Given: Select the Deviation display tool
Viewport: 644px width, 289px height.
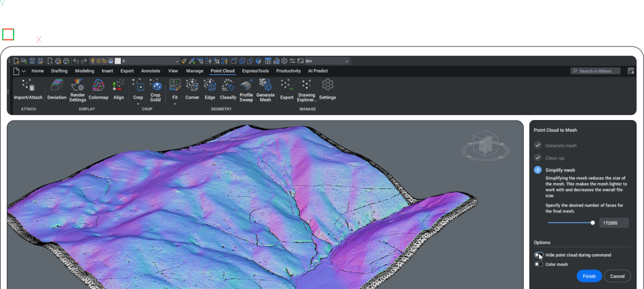Looking at the screenshot, I should point(56,90).
